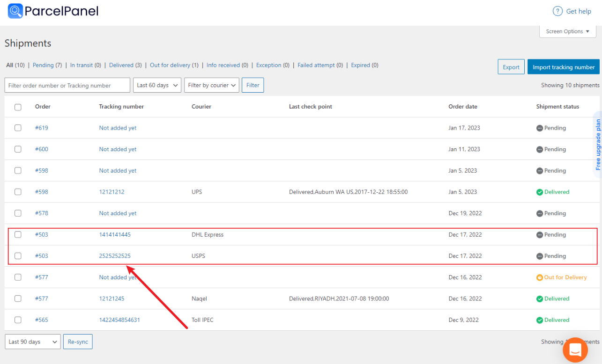602x364 pixels.
Task: Click Delivered status icon for Toll IPEC shipment
Action: coord(540,320)
